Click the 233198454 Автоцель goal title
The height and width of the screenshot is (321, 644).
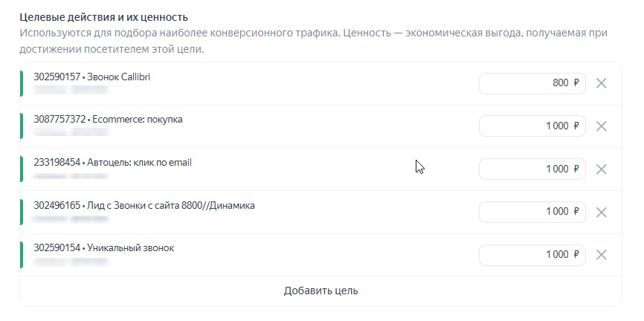click(112, 162)
